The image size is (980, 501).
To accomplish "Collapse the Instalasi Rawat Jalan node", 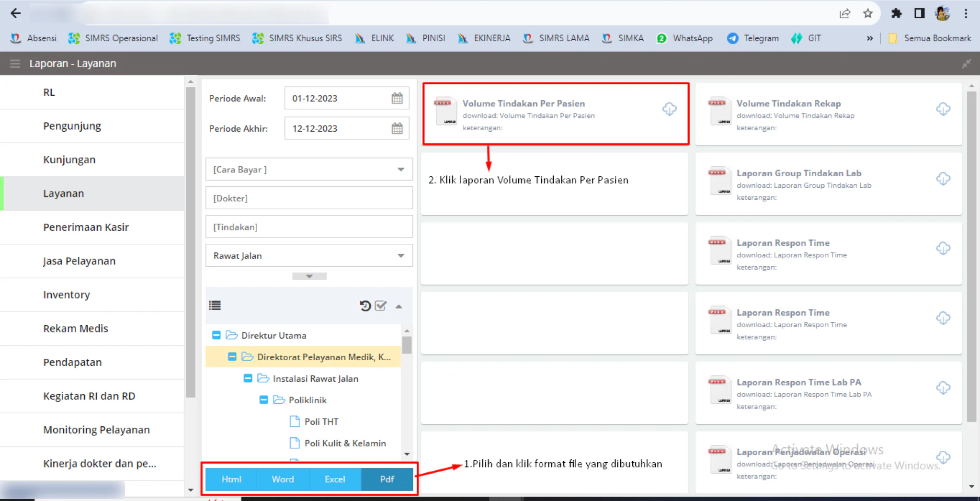I will (x=248, y=378).
